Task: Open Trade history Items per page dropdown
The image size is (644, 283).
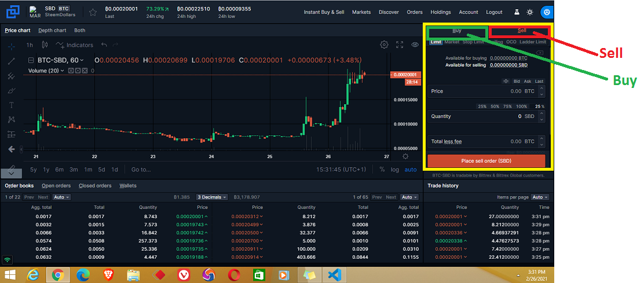Action: point(540,197)
